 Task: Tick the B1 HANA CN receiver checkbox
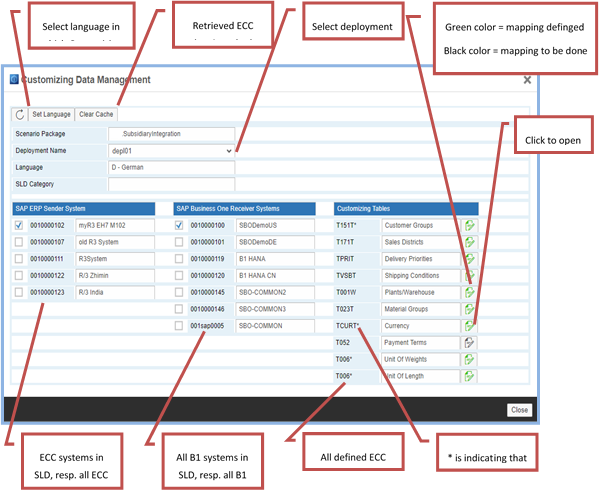point(179,276)
